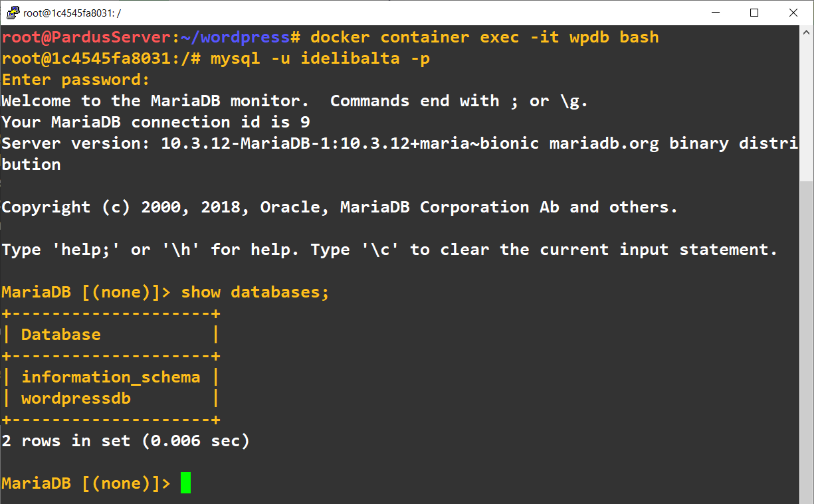Click the green terminal cursor block
The width and height of the screenshot is (814, 504).
point(185,483)
